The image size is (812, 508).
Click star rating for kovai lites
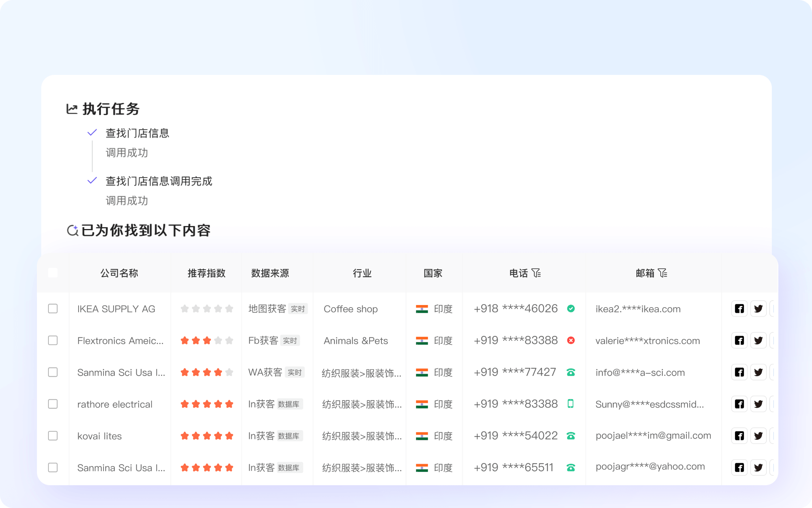(207, 436)
